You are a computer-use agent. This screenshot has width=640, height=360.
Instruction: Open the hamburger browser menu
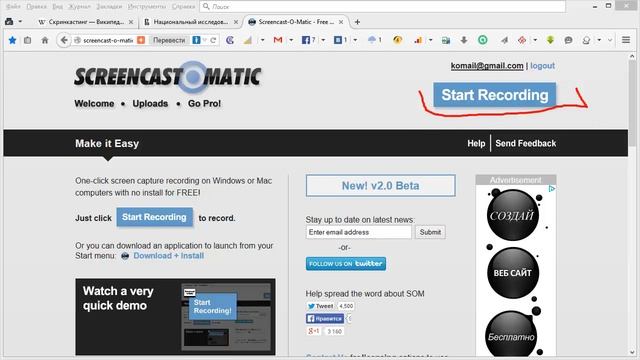pos(626,40)
